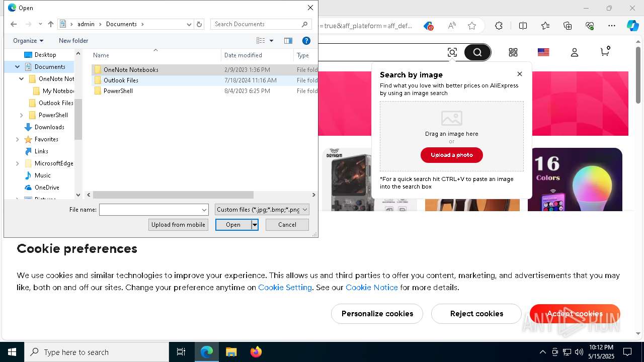This screenshot has height=362, width=644.
Task: Toggle Edge split screen icon
Action: click(x=523, y=26)
